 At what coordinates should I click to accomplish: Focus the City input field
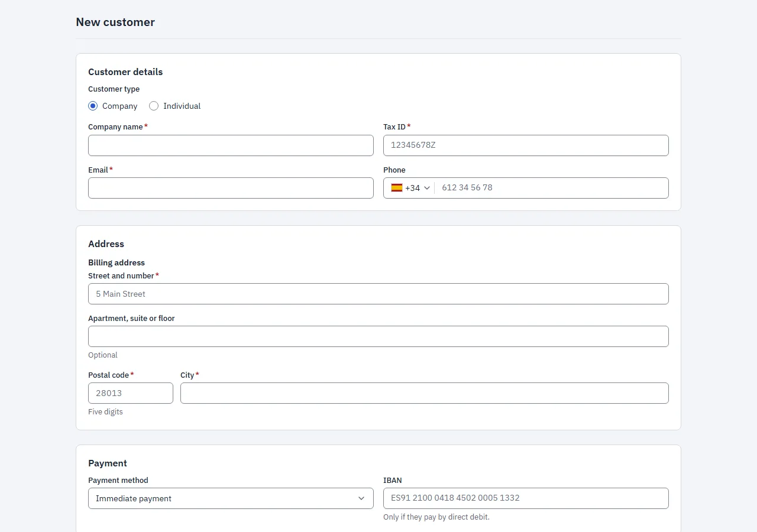coord(425,393)
